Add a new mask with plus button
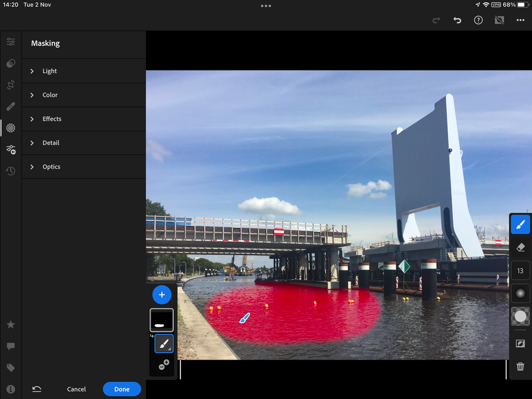 click(162, 295)
